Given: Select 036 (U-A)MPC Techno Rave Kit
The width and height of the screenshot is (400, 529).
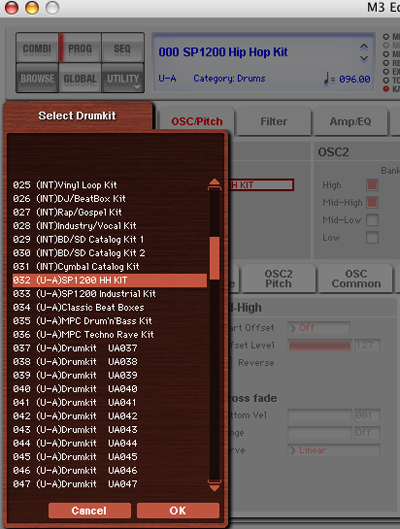Looking at the screenshot, I should point(110,334).
